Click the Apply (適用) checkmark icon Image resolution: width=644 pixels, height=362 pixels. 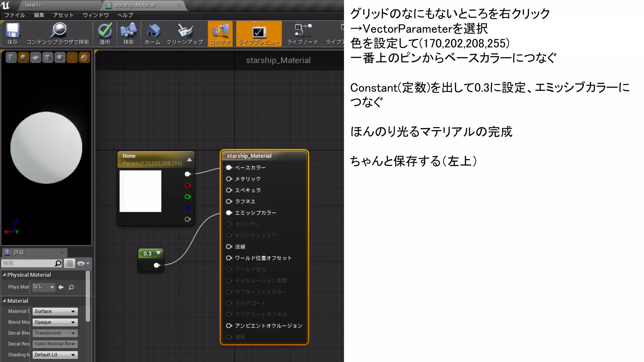tap(105, 31)
